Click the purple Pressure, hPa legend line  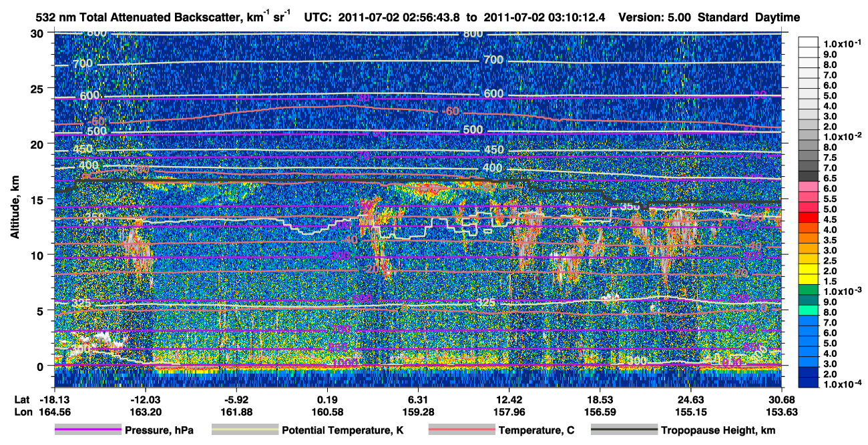(87, 430)
